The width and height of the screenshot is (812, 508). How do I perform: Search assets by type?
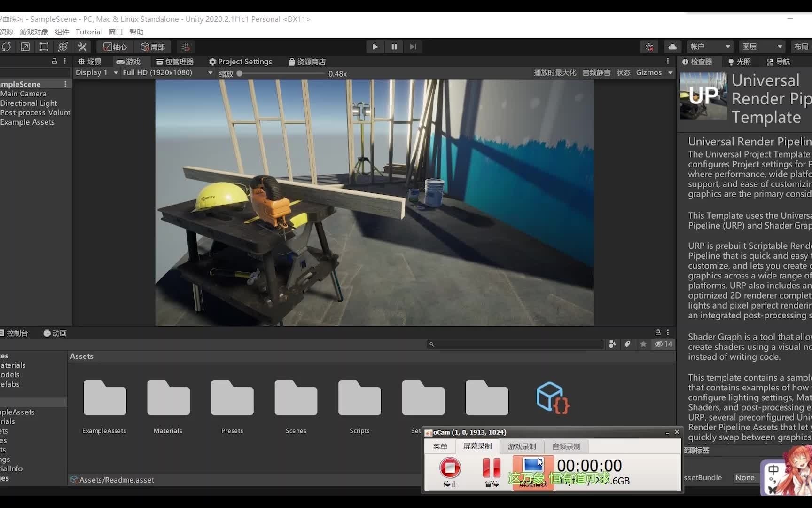pos(612,344)
